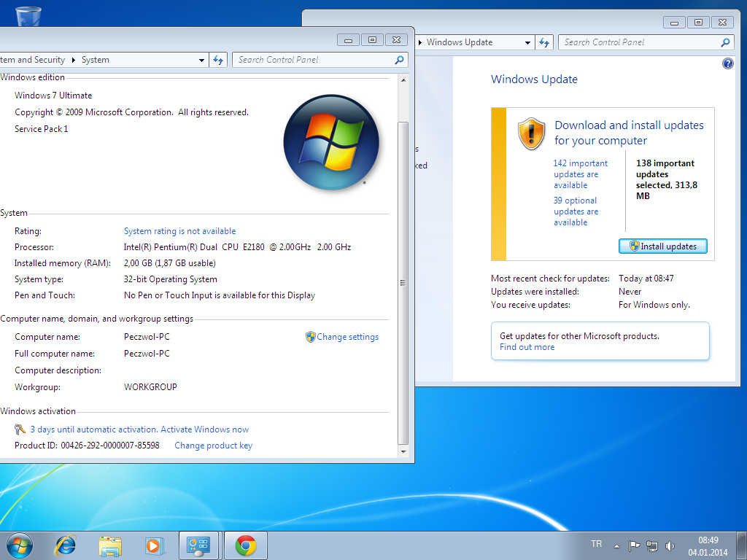
Task: Click the 138 important updates selected text
Action: [667, 179]
